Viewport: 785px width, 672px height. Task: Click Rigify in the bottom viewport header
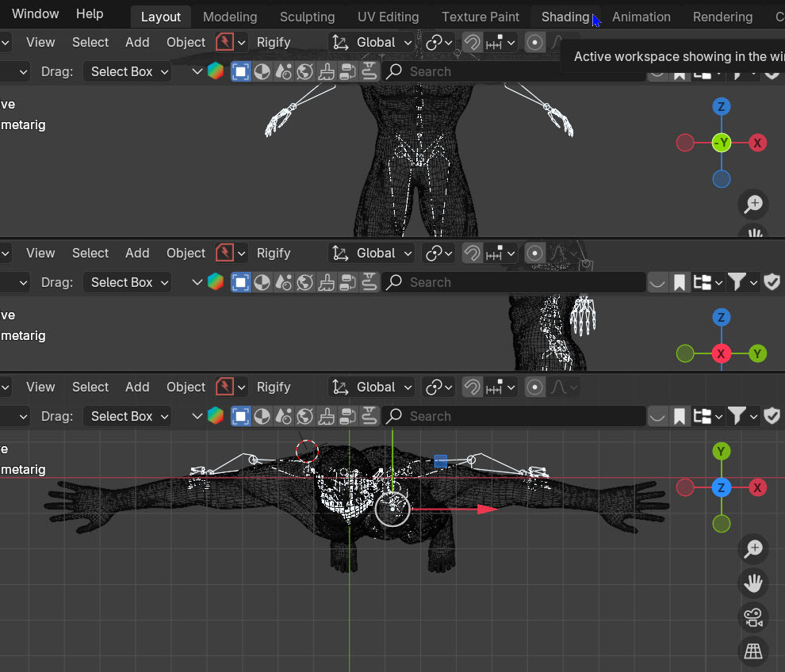(x=274, y=388)
